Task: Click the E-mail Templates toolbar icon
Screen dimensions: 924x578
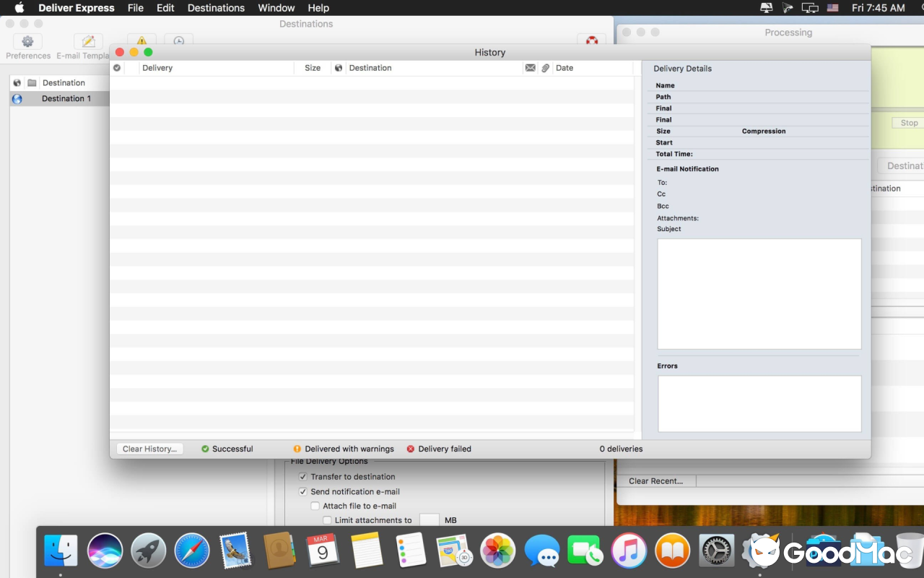Action: point(88,42)
